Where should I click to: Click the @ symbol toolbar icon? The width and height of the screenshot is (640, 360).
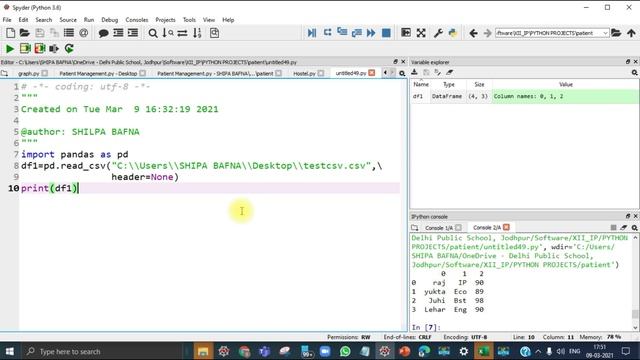84,33
